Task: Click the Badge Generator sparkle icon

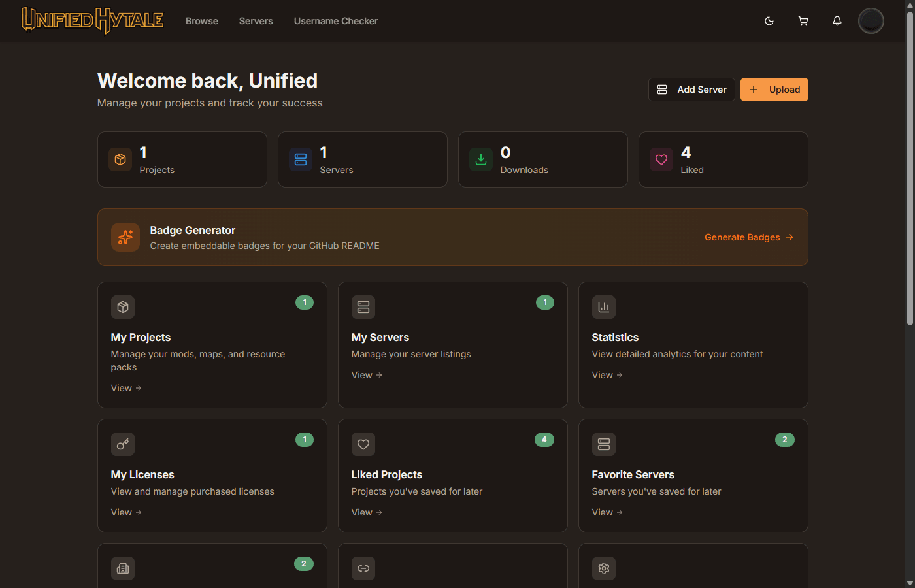Action: [x=125, y=237]
